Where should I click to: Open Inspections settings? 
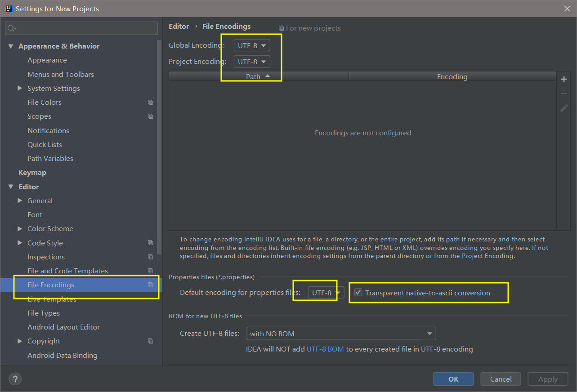pyautogui.click(x=46, y=257)
